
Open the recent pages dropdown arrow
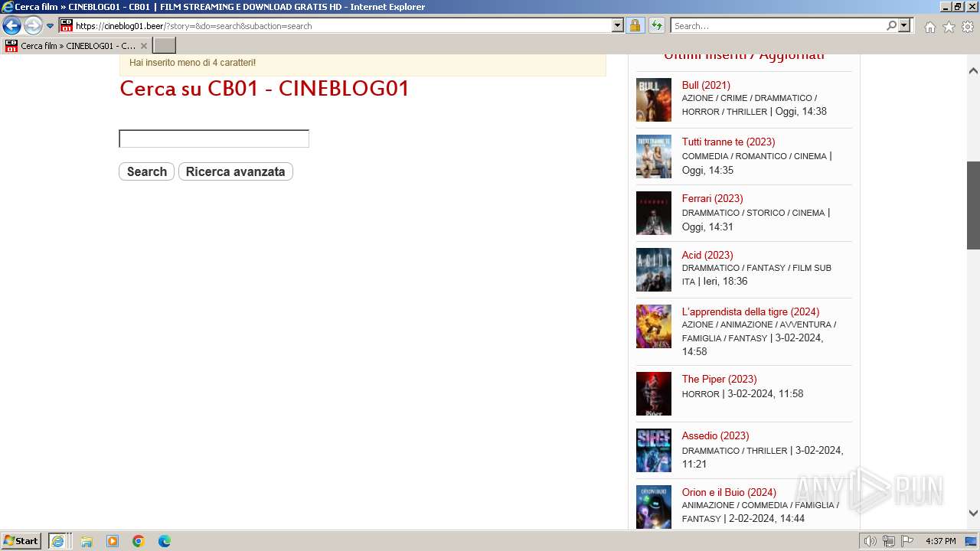click(x=51, y=26)
